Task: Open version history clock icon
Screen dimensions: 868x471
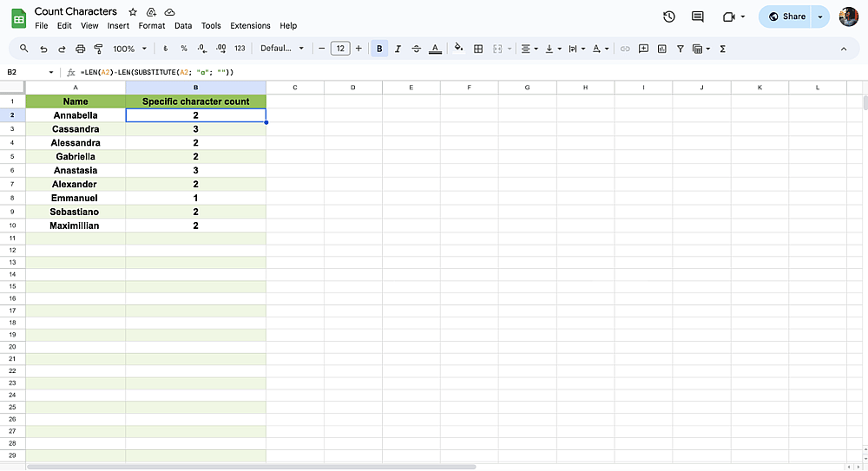Action: click(668, 16)
